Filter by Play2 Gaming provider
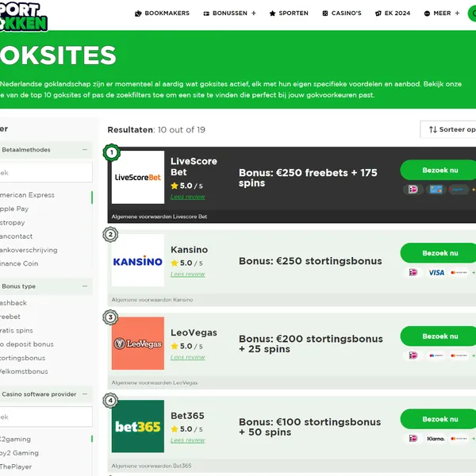476x476 pixels. click(x=19, y=453)
